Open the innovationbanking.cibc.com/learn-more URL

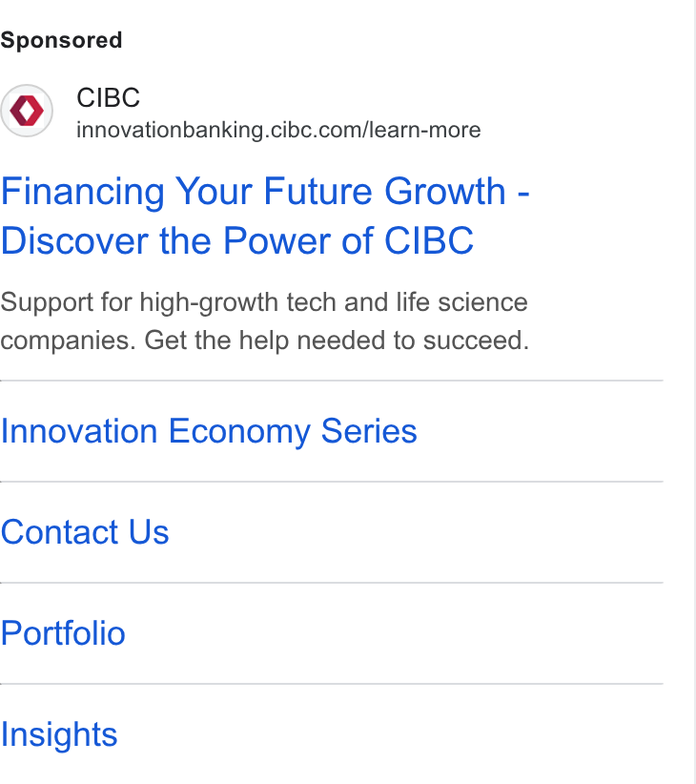[x=278, y=130]
